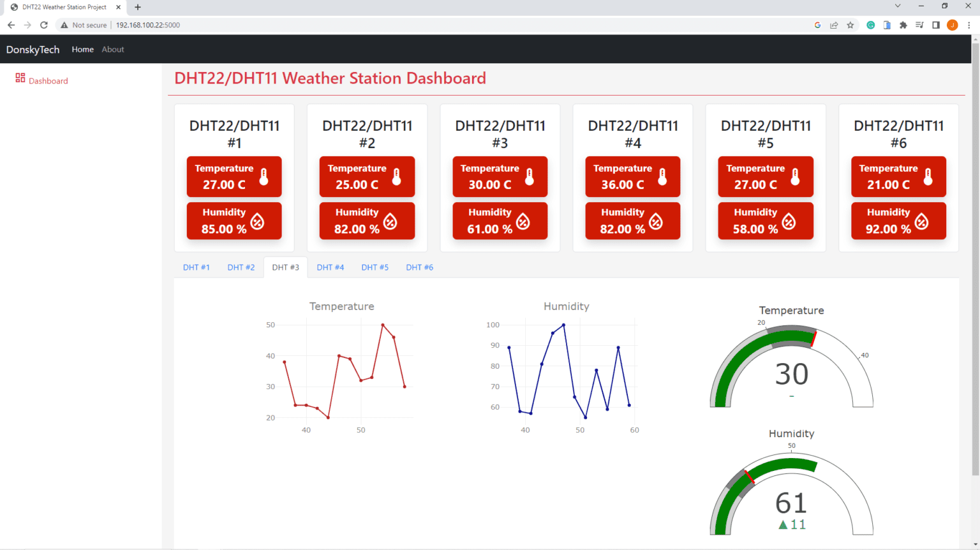Reload the page using refresh icon
Screen dimensions: 980x550
(x=44, y=25)
